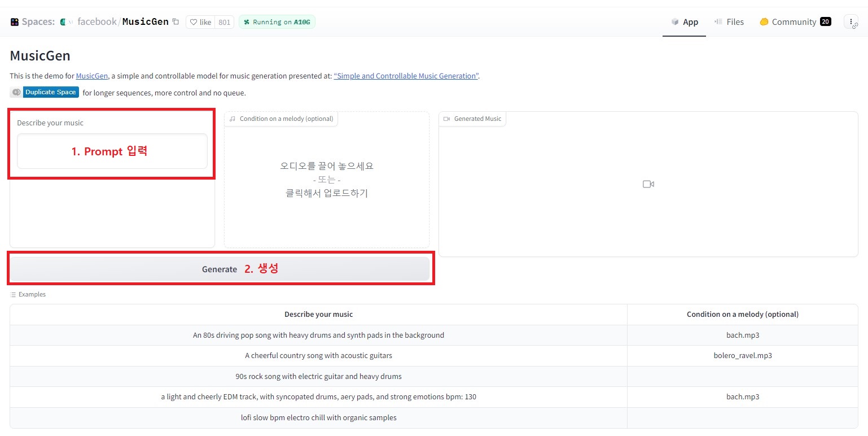868x436 pixels.
Task: Open the Simple and Controllable Music Generation paper link
Action: pos(406,76)
